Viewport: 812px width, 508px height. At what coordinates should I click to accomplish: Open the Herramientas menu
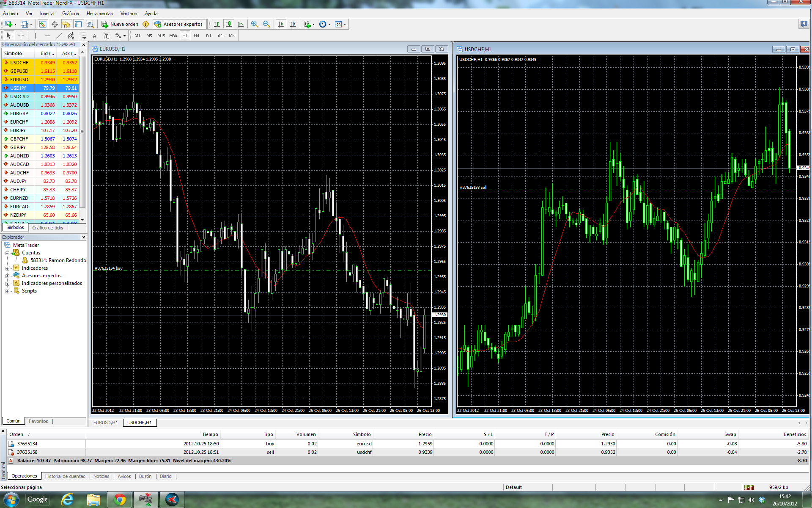(x=99, y=14)
